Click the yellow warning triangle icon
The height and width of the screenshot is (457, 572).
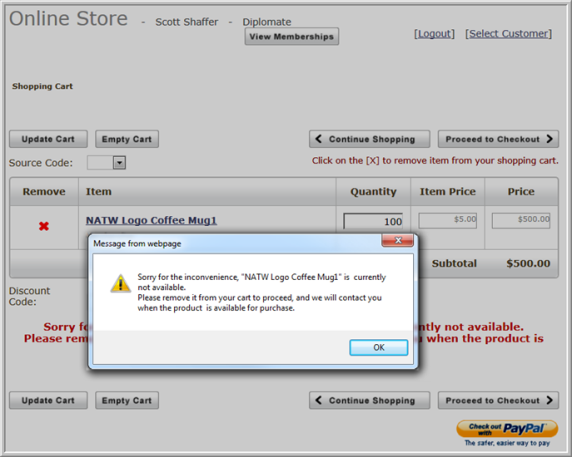point(121,283)
